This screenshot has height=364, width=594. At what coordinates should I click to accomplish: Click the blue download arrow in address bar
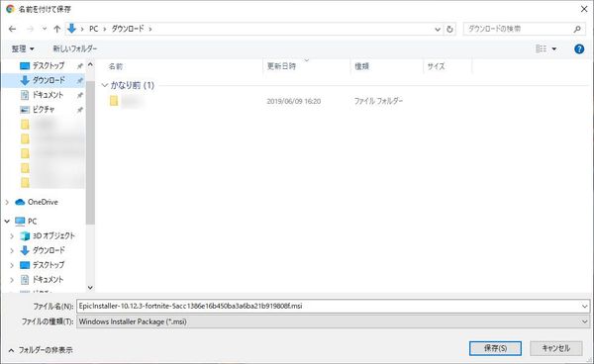point(71,29)
